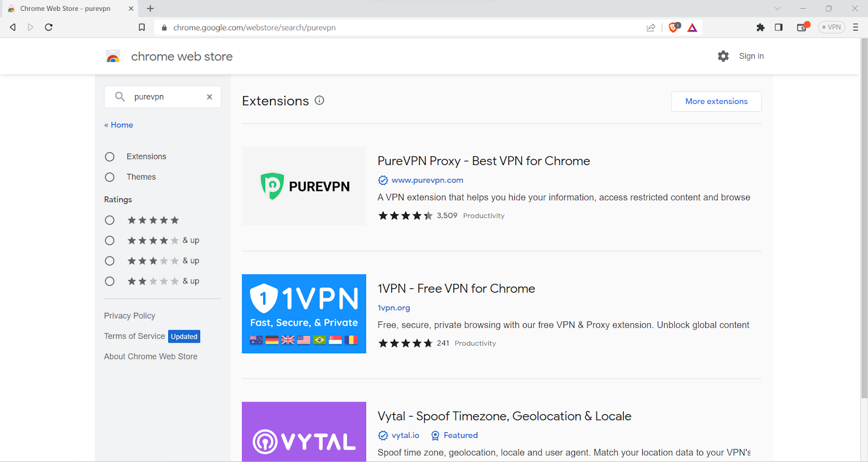Open the tab search dropdown chevron
Image resolution: width=868 pixels, height=462 pixels.
pyautogui.click(x=777, y=8)
